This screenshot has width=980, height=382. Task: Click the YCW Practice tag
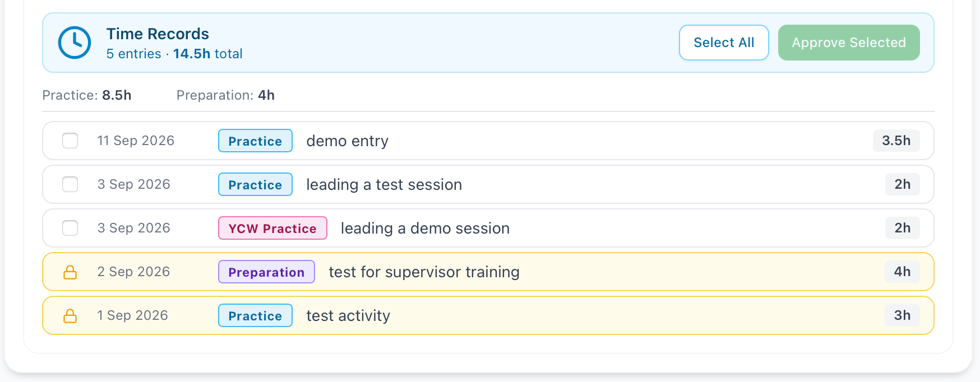[272, 228]
